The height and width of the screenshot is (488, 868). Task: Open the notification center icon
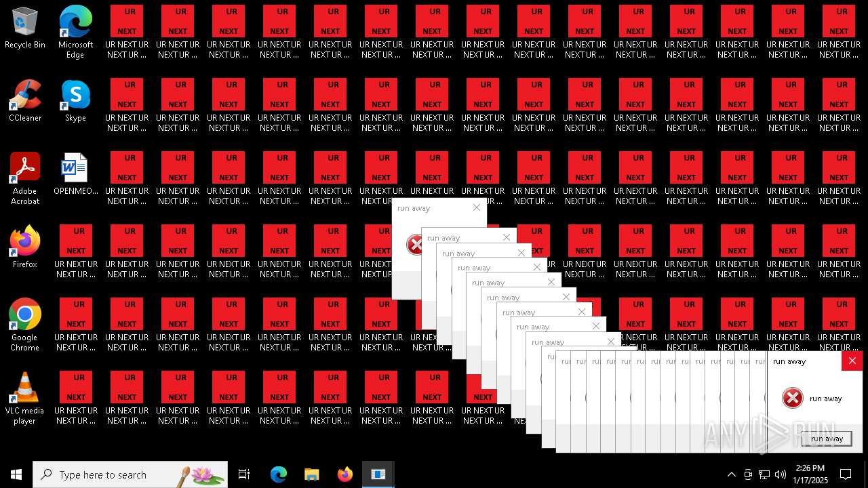point(846,474)
